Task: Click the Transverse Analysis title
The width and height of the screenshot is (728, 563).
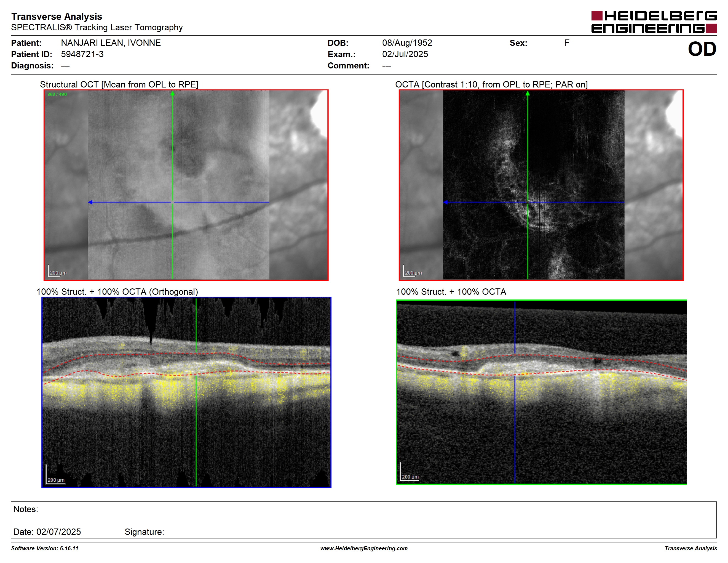Action: coord(57,16)
